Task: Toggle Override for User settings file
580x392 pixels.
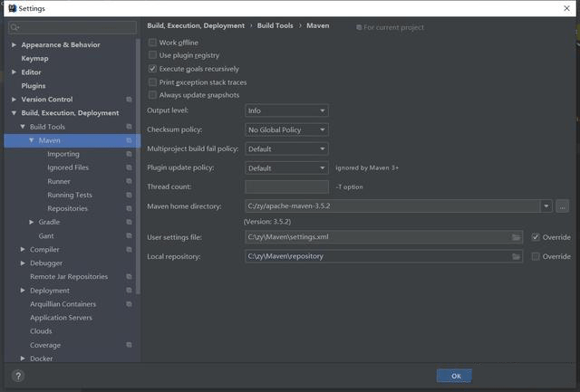Action: (536, 237)
